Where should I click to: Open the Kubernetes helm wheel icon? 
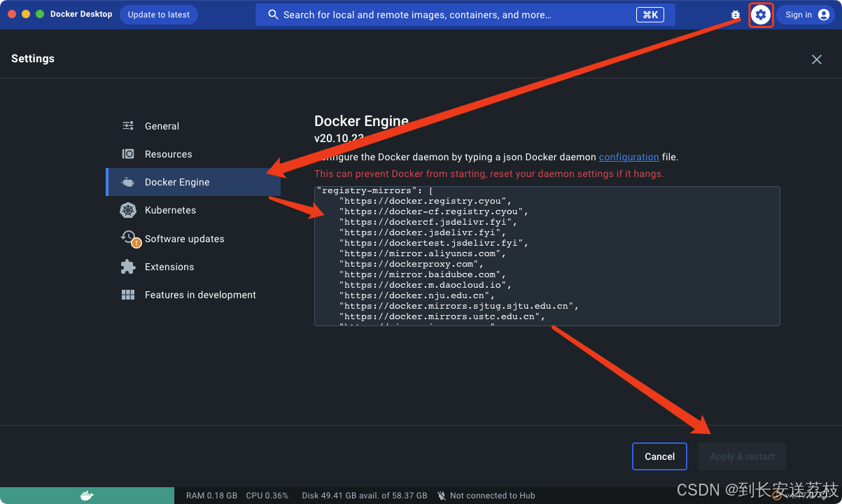(128, 210)
